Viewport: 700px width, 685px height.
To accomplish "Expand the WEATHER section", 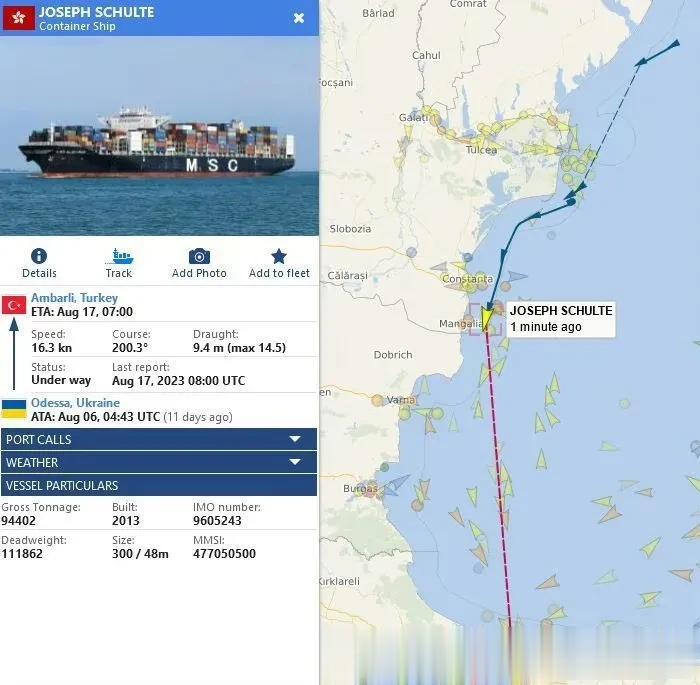I will pyautogui.click(x=159, y=462).
